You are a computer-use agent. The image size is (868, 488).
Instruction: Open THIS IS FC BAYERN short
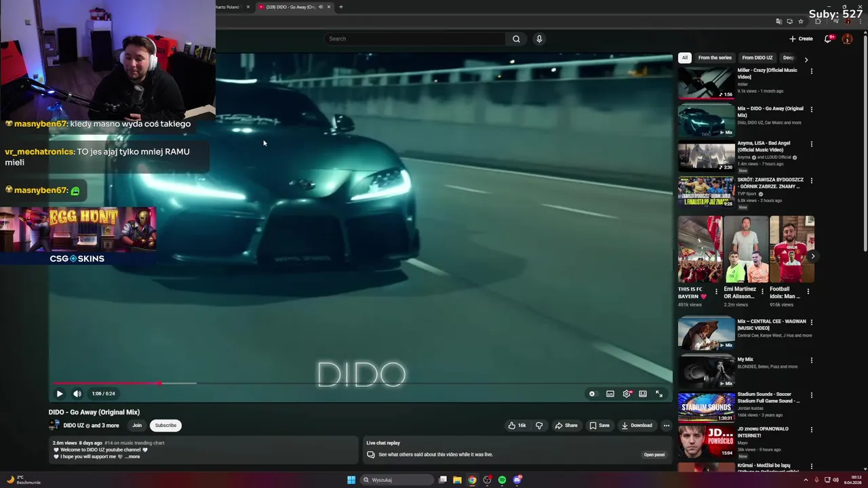coord(700,249)
